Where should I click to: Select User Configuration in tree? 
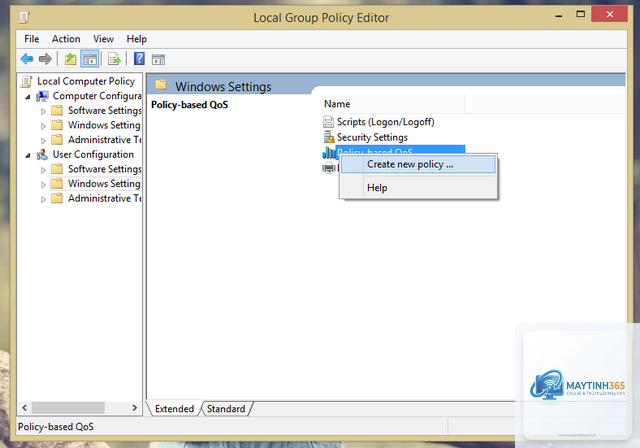point(93,155)
